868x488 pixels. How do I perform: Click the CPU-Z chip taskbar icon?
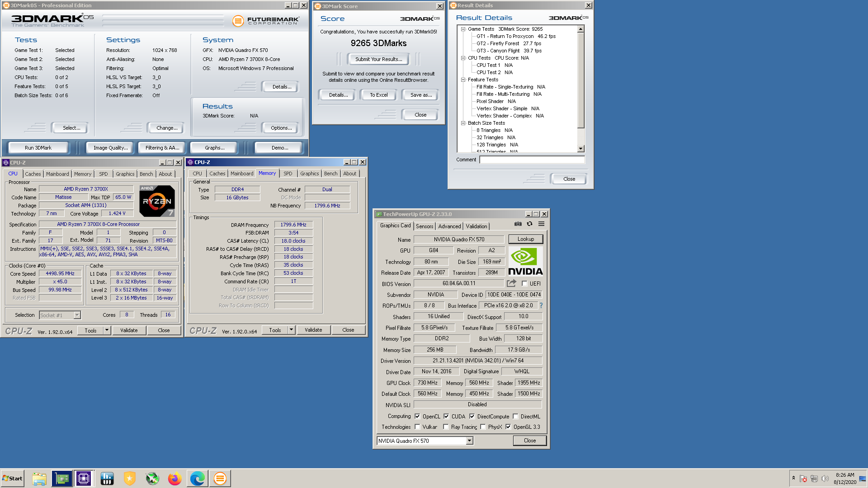[84, 479]
